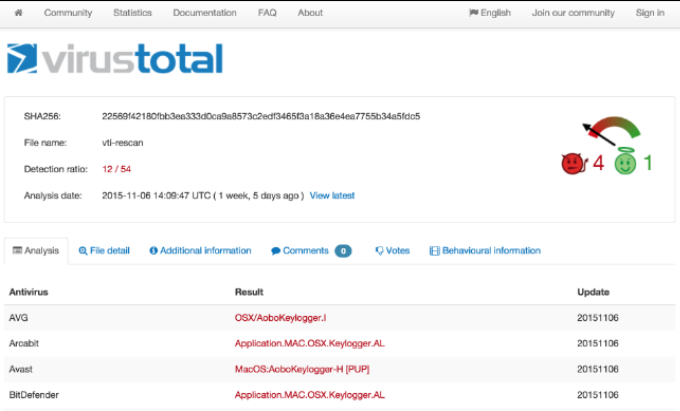
Task: Click the community reputation gauge
Action: point(611,131)
